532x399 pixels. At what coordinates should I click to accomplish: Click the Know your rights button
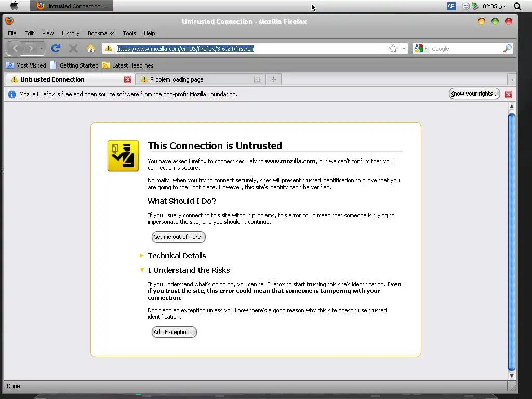[474, 94]
